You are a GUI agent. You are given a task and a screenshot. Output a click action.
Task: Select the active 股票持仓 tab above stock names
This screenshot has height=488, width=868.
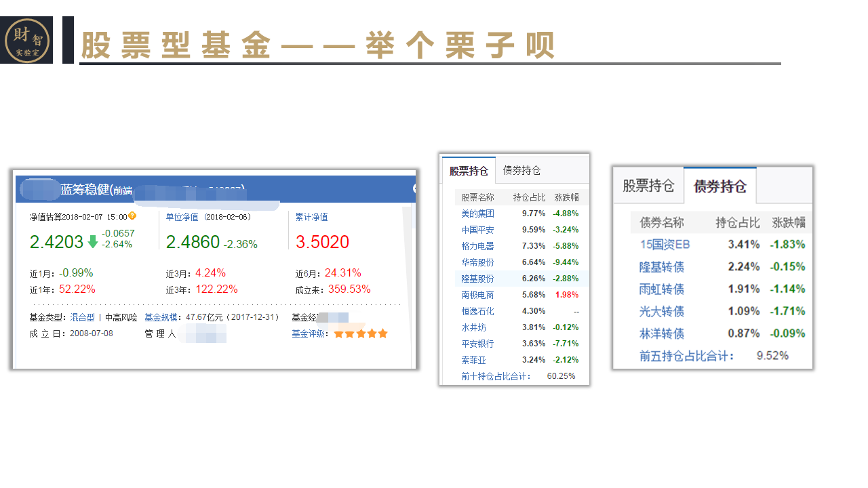point(469,171)
